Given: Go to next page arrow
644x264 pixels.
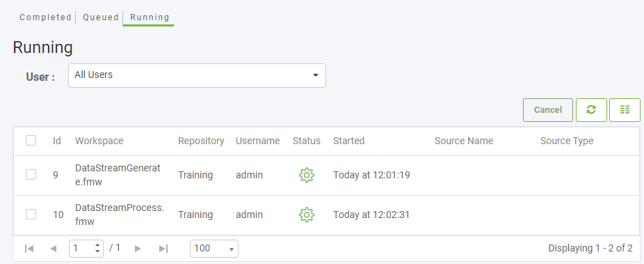Looking at the screenshot, I should coord(138,249).
